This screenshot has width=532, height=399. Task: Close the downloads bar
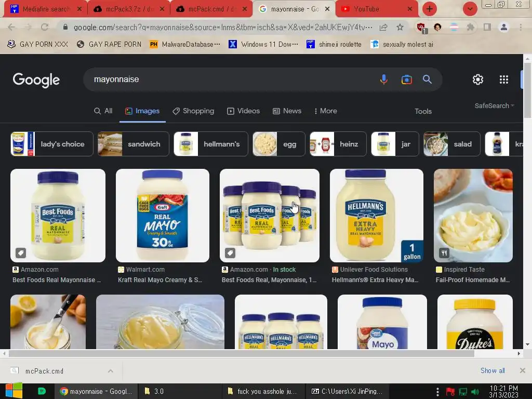coord(523,370)
